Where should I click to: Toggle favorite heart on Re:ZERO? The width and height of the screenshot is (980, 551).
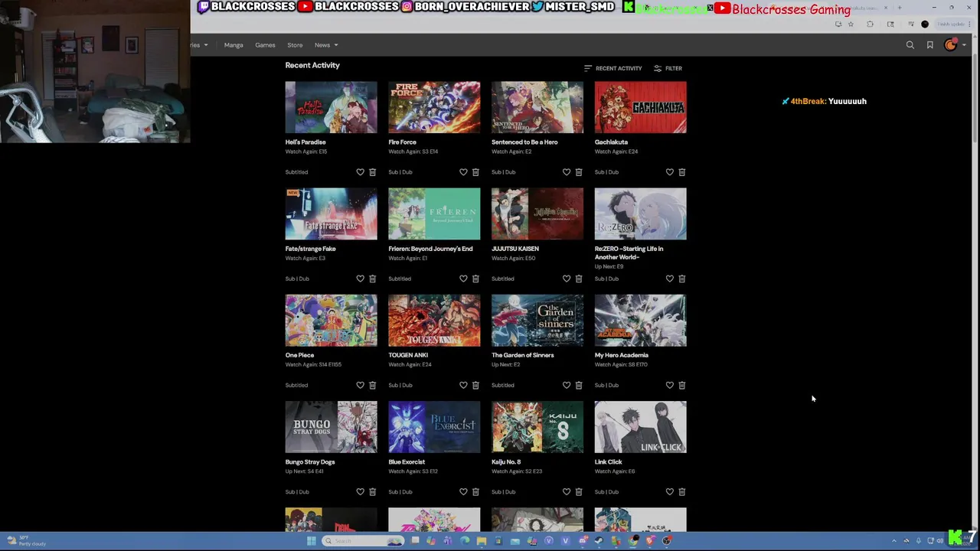(670, 279)
